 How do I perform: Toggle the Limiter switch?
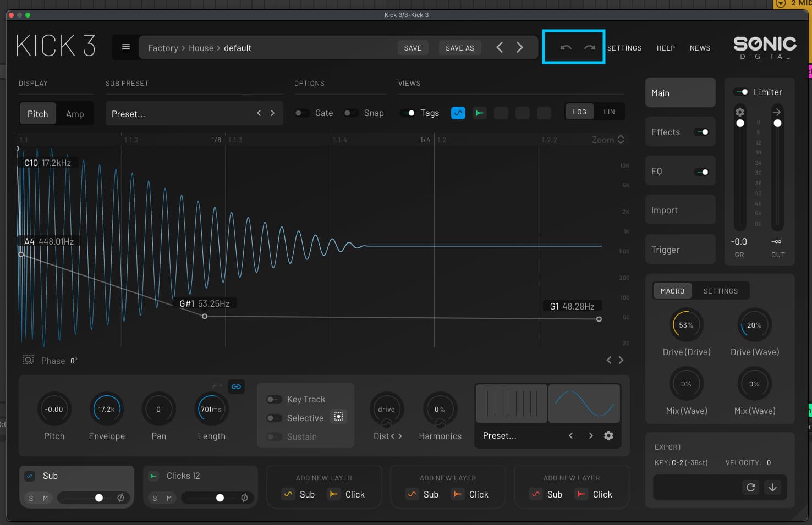[741, 92]
